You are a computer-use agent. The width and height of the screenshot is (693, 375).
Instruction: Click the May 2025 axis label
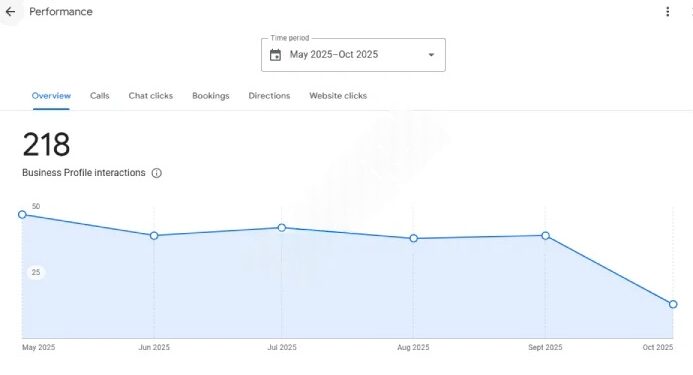(38, 348)
